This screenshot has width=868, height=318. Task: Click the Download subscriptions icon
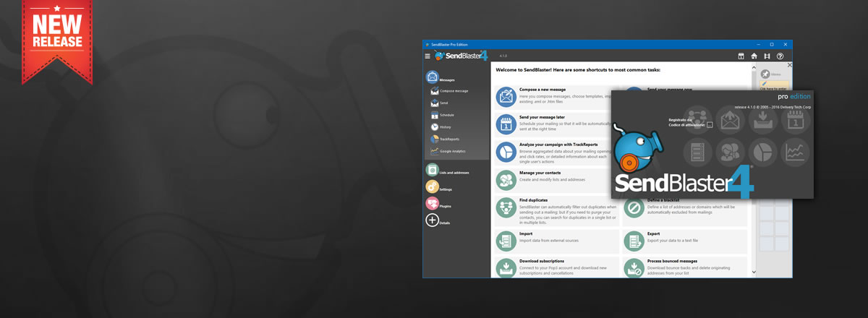click(x=506, y=268)
